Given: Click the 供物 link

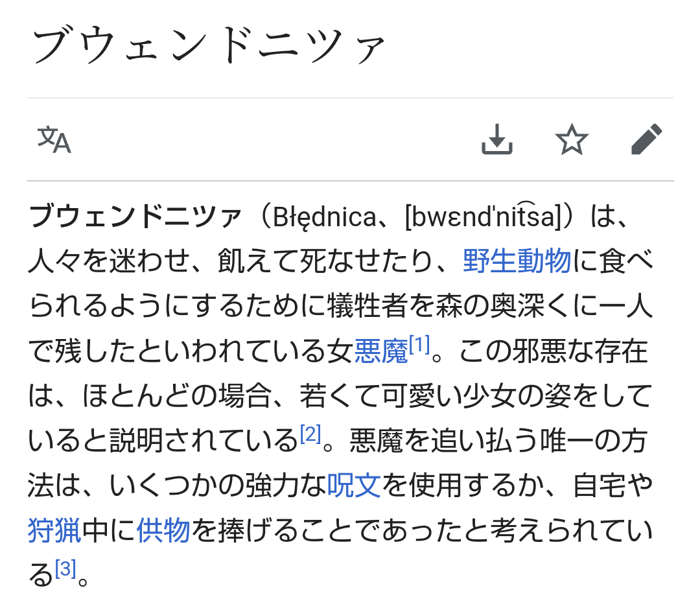Looking at the screenshot, I should (x=163, y=531).
